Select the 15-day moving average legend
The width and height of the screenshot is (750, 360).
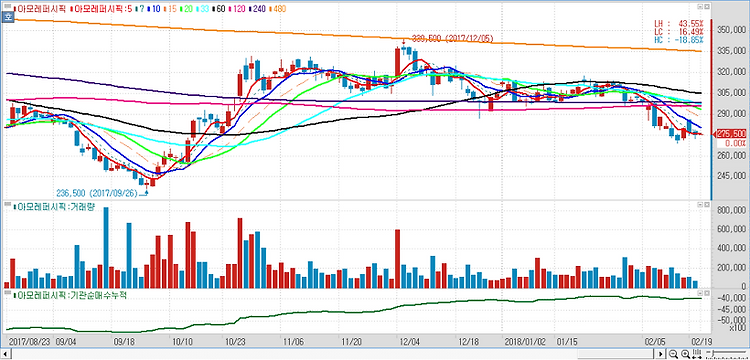[170, 9]
